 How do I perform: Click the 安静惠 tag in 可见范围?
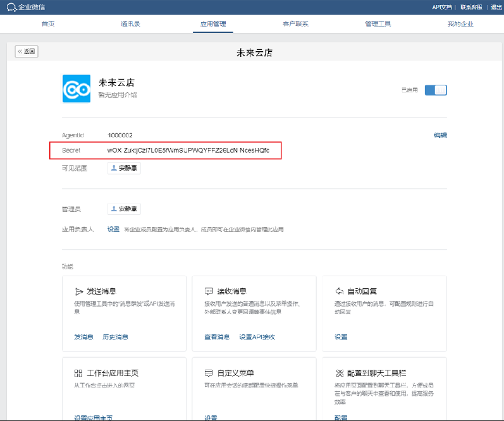(x=124, y=168)
